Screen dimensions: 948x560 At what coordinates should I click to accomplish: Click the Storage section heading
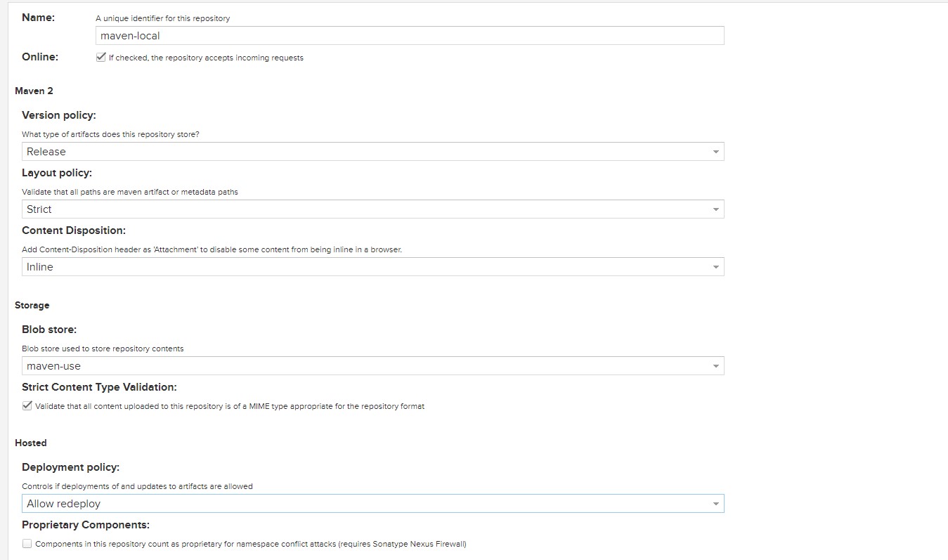(x=32, y=305)
